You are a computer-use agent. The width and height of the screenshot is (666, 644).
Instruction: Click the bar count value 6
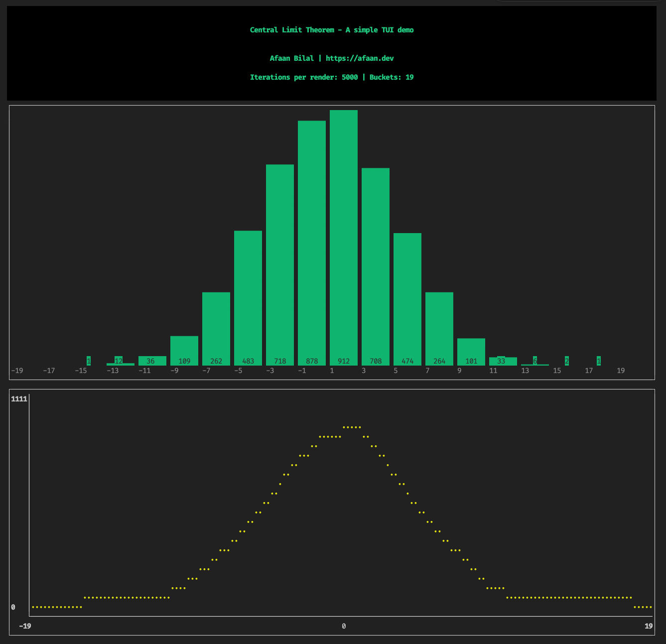(x=535, y=361)
